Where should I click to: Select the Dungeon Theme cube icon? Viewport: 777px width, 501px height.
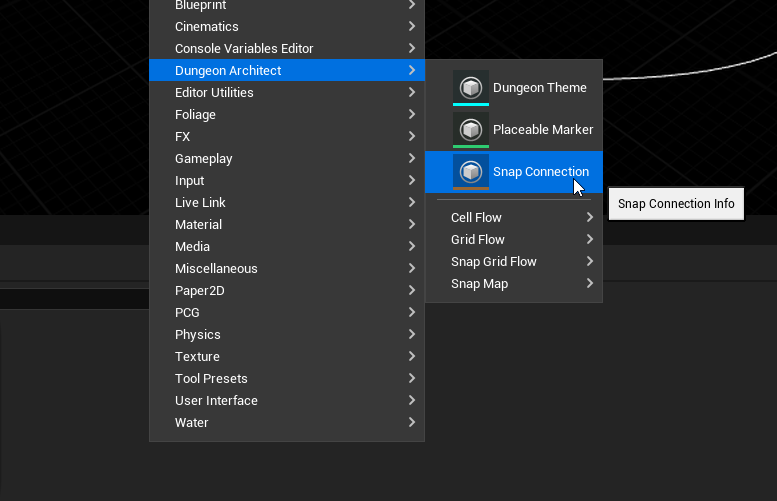coord(471,88)
